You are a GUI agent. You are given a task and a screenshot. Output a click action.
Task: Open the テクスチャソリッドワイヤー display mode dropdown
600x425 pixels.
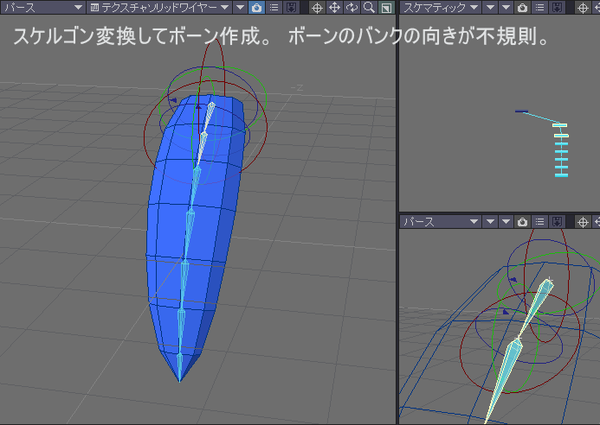pyautogui.click(x=160, y=7)
